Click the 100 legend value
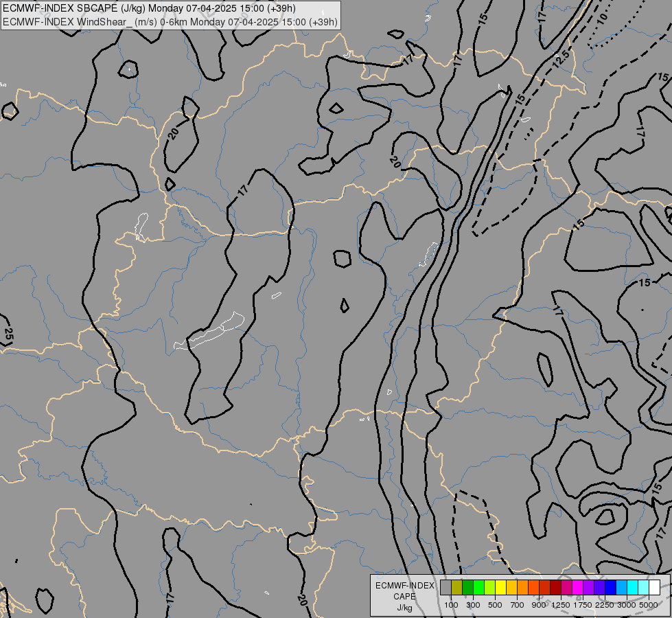 [451, 605]
